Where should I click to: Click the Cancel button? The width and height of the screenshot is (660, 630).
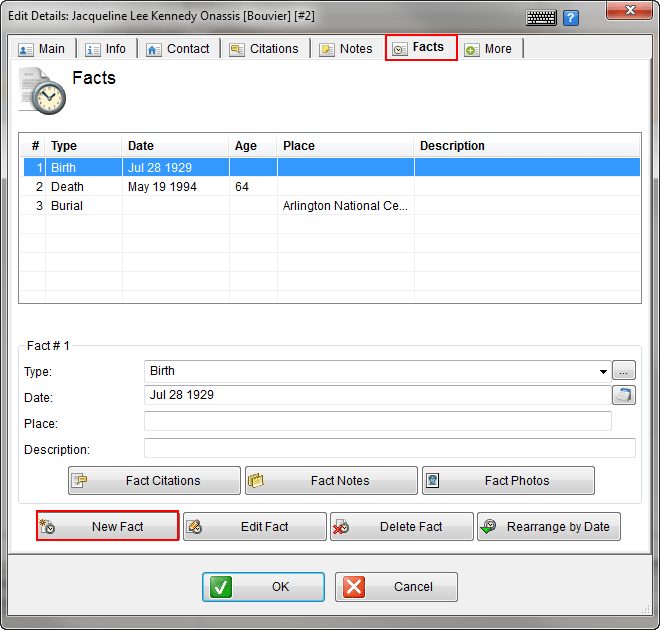coord(396,586)
